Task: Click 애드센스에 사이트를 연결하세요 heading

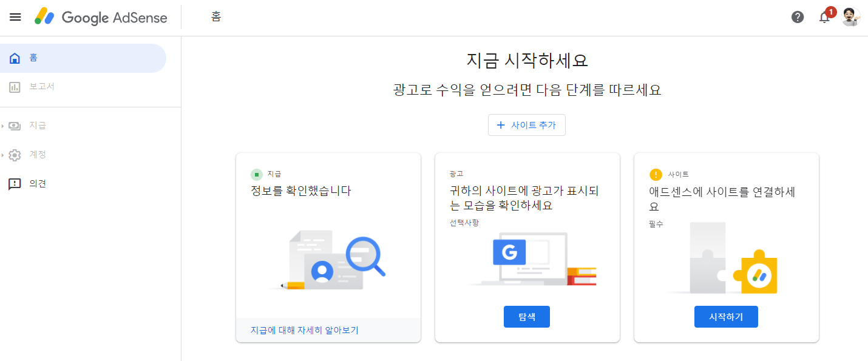Action: pyautogui.click(x=722, y=198)
